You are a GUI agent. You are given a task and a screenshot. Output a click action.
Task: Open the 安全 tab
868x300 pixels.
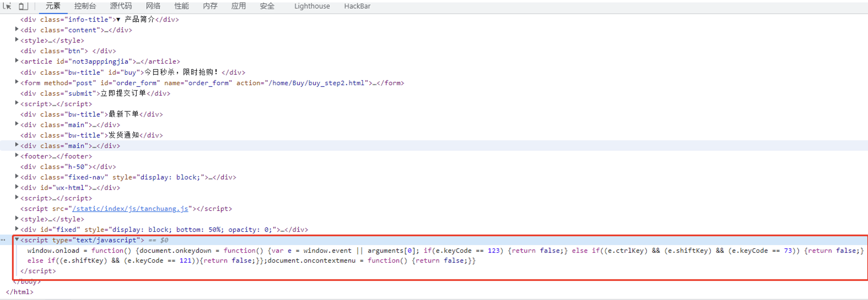[x=267, y=6]
